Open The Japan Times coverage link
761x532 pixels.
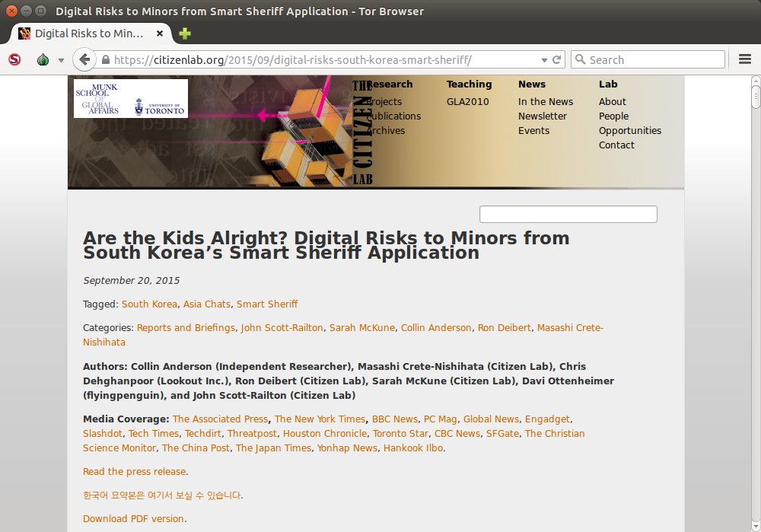(x=274, y=448)
